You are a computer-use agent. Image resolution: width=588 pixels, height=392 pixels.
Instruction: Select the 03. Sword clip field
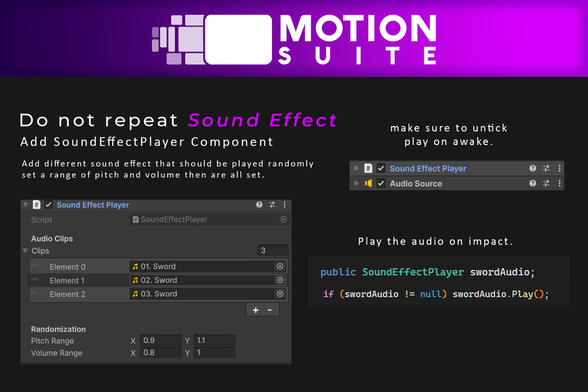tap(208, 294)
